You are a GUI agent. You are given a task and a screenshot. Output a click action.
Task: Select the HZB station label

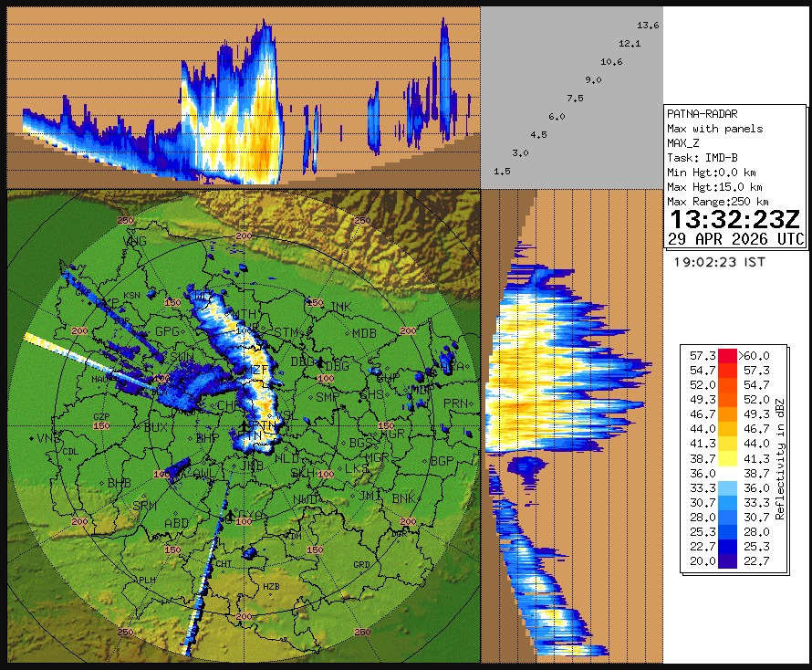pos(271,587)
